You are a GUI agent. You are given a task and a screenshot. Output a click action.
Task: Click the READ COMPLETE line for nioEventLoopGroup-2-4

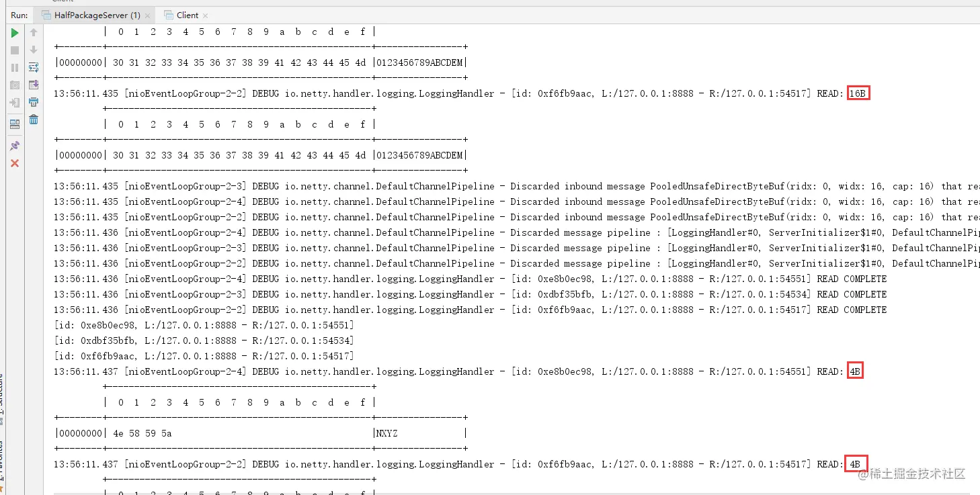click(471, 279)
